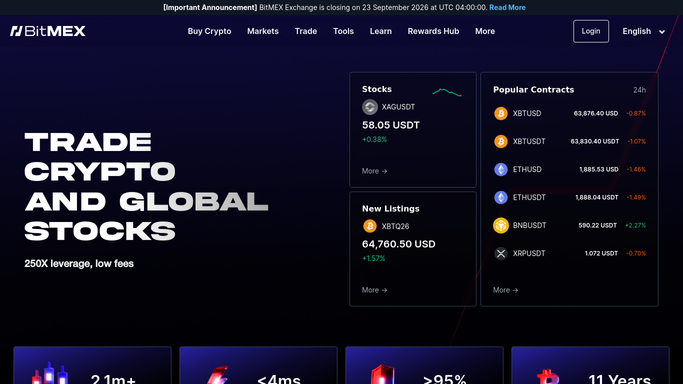Open the Markets menu item
Viewport: 683px width, 384px height.
pos(263,31)
